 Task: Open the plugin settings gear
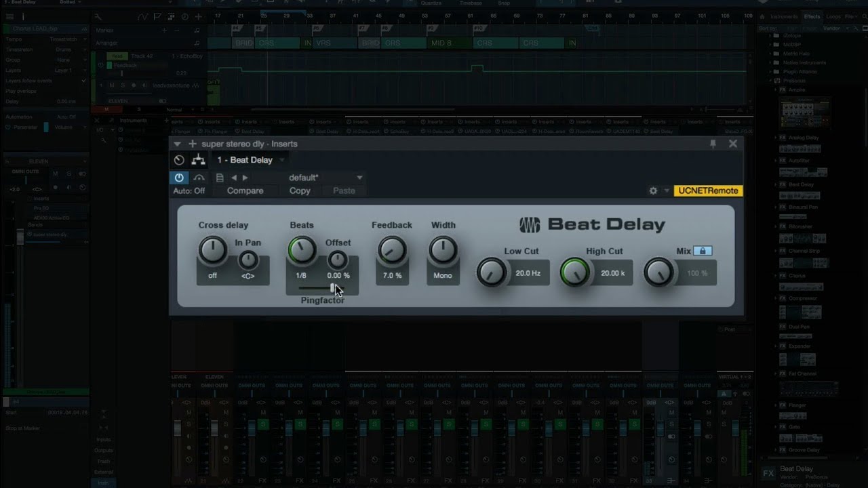pos(653,190)
